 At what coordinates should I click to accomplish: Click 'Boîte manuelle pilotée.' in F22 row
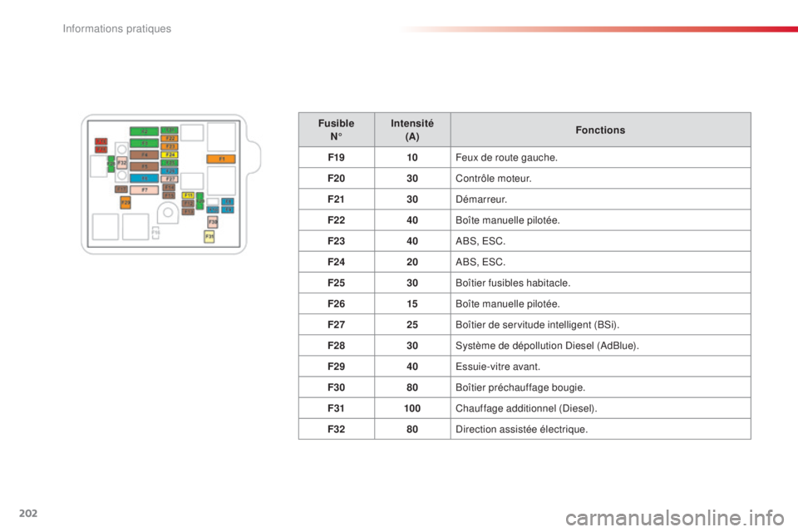pyautogui.click(x=507, y=220)
